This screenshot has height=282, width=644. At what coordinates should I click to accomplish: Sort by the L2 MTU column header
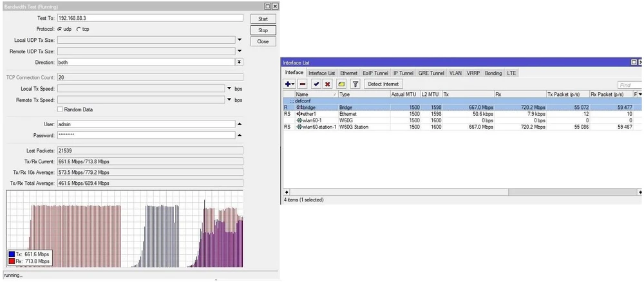coord(431,95)
